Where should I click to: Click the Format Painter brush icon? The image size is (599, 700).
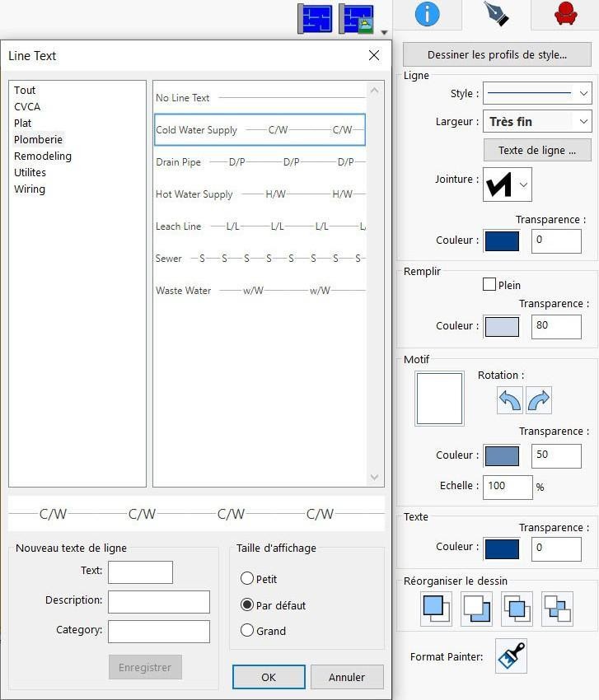click(511, 656)
